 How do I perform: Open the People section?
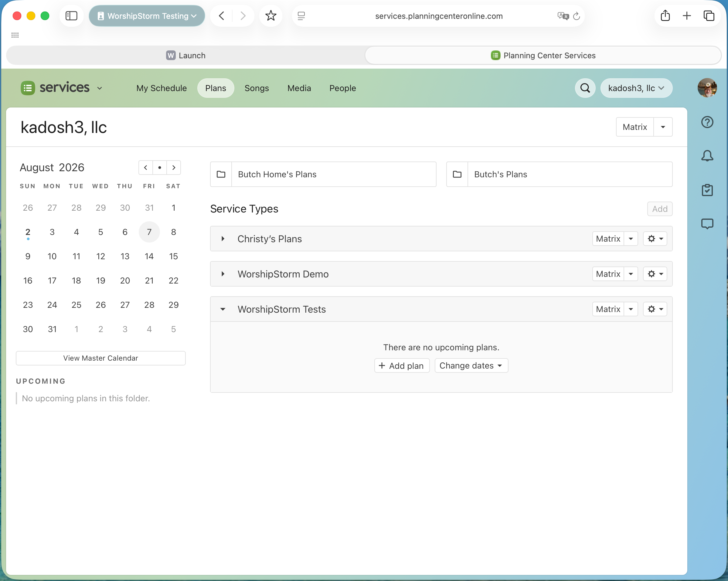click(x=343, y=88)
